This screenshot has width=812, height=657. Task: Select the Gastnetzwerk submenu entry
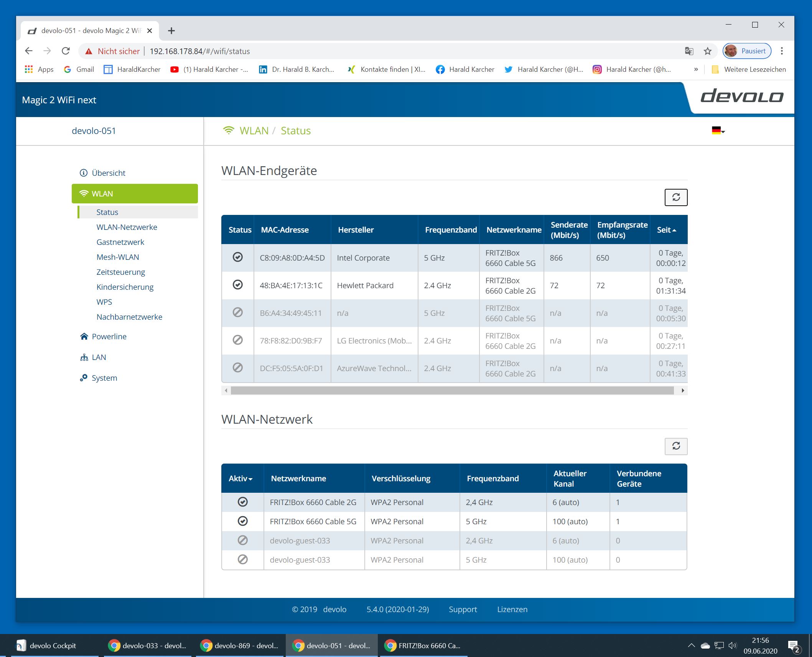(x=120, y=242)
